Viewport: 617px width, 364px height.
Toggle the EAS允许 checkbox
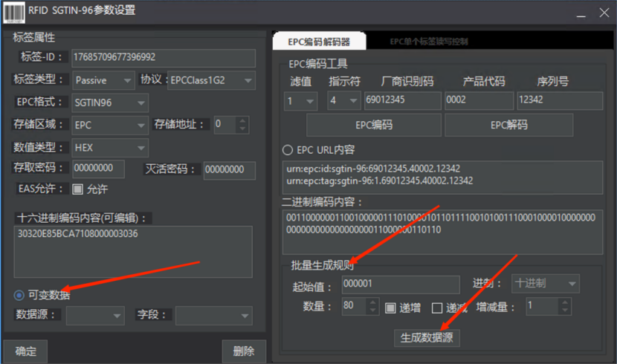pyautogui.click(x=77, y=189)
